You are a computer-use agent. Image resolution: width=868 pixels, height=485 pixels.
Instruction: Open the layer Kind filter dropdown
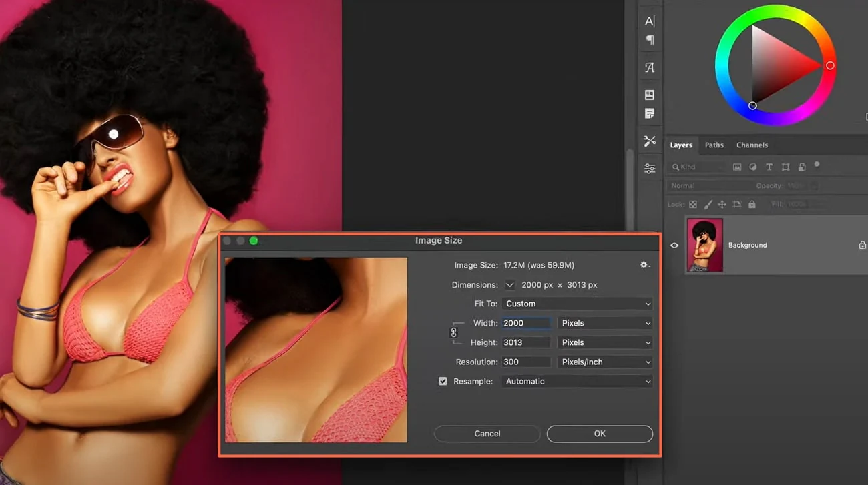(x=698, y=167)
